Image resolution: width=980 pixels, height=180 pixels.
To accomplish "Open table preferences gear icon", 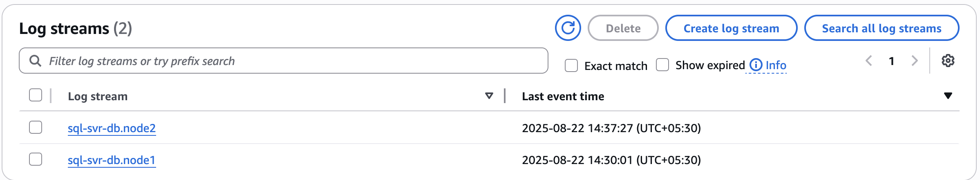I will tap(948, 61).
